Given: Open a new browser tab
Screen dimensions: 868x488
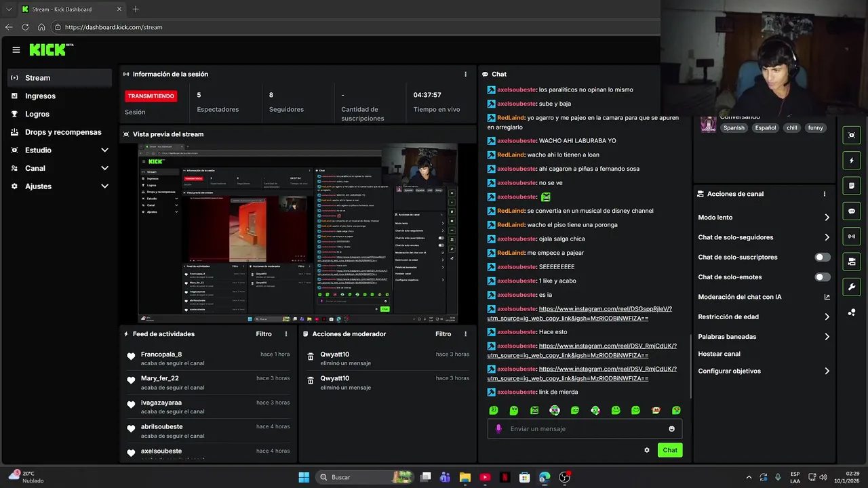Looking at the screenshot, I should point(136,9).
